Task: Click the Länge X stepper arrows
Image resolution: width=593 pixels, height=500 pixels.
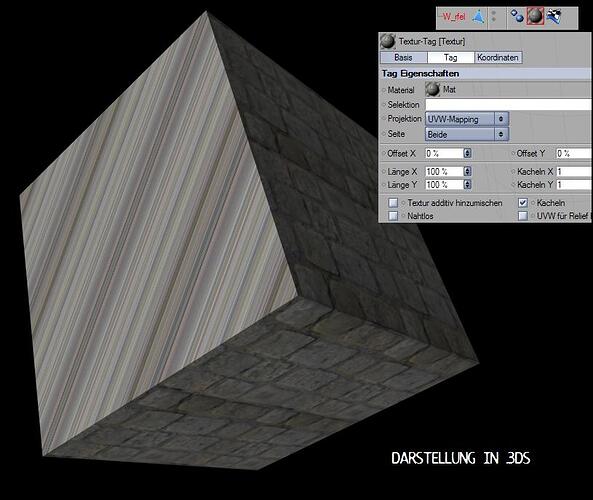Action: pyautogui.click(x=467, y=171)
